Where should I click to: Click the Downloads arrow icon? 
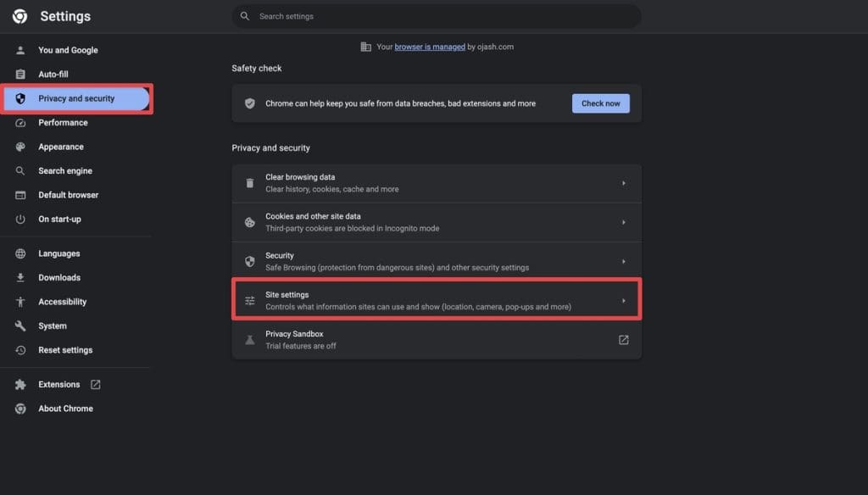[20, 278]
